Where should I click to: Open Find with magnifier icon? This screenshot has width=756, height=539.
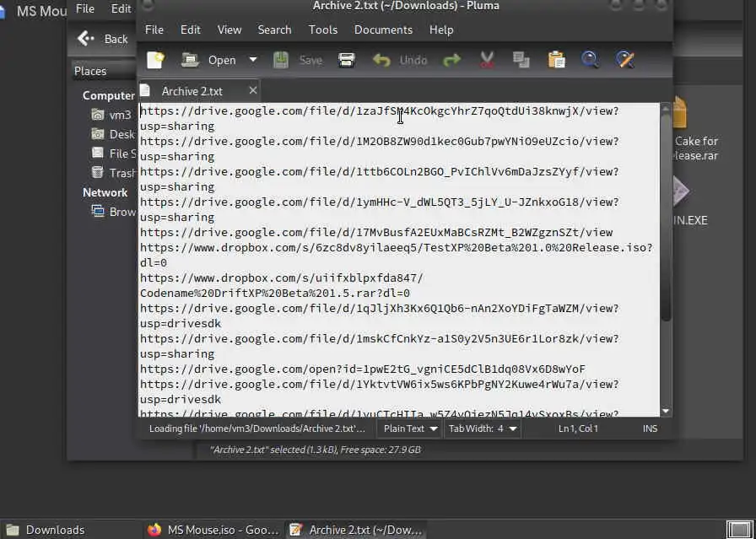590,60
